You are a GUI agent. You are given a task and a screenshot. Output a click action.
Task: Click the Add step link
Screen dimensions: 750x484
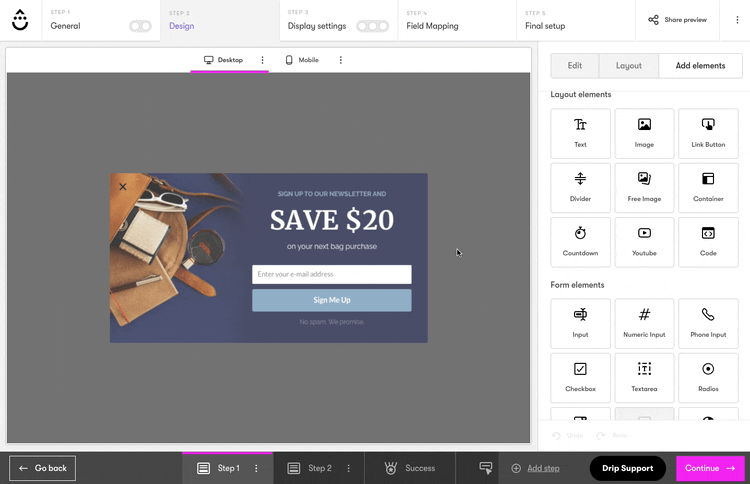[x=543, y=468]
